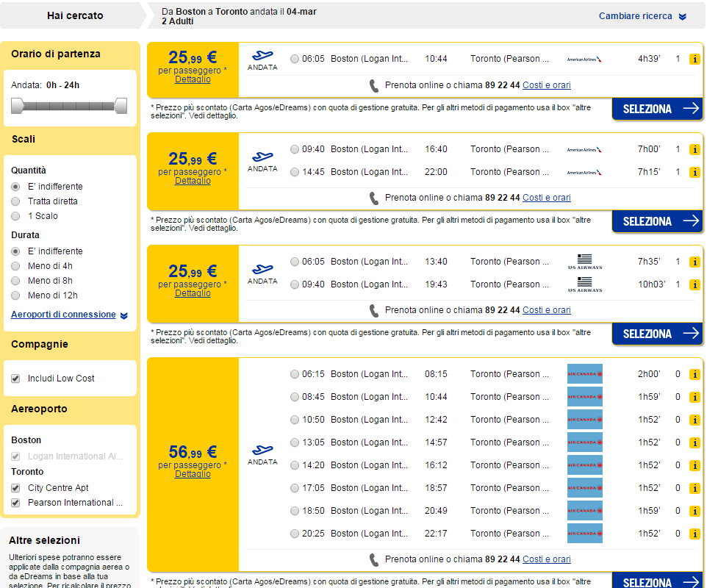Click the 'Hai cercato' breadcrumb header
This screenshot has width=707, height=588.
(75, 15)
